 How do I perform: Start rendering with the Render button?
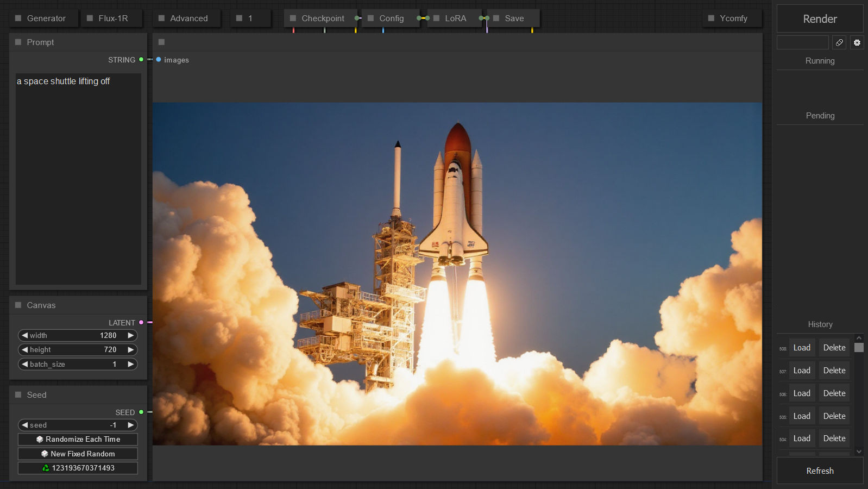click(x=820, y=19)
